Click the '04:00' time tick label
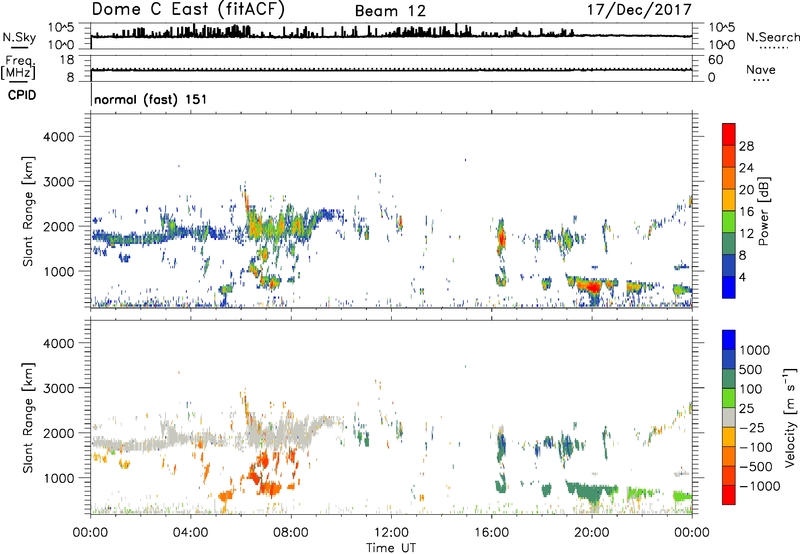This screenshot has width=800, height=554. (x=190, y=533)
